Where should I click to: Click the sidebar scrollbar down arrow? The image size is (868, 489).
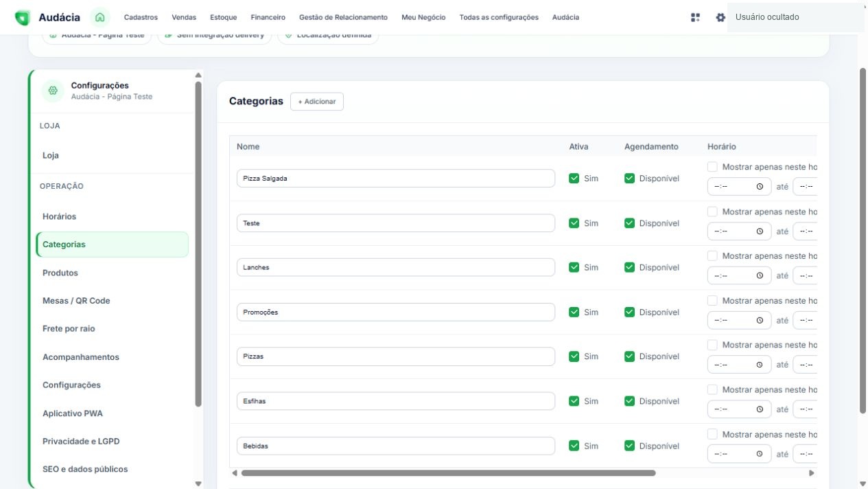pyautogui.click(x=199, y=484)
